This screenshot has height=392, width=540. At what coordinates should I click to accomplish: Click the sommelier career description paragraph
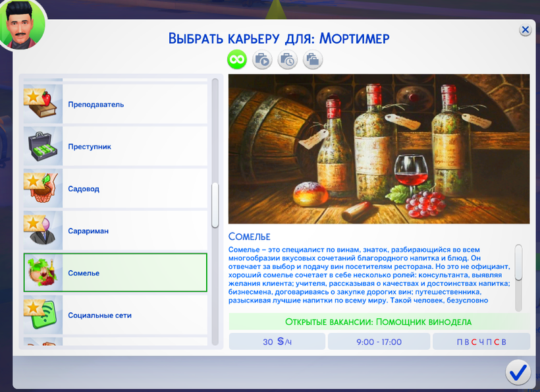(x=369, y=275)
